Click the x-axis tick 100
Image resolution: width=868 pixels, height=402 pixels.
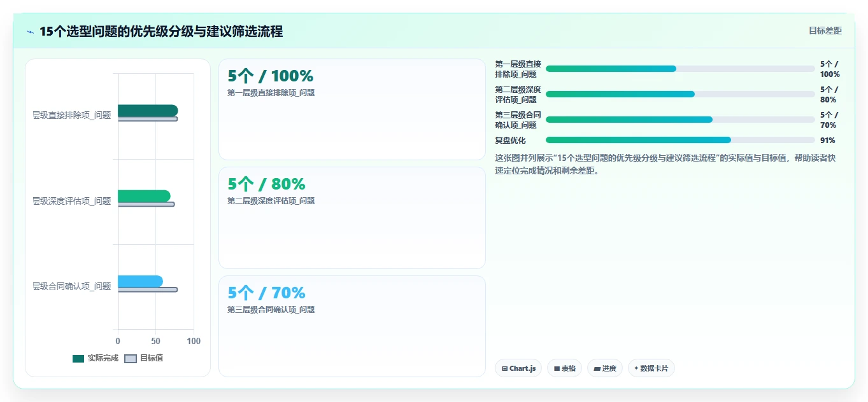click(x=194, y=342)
